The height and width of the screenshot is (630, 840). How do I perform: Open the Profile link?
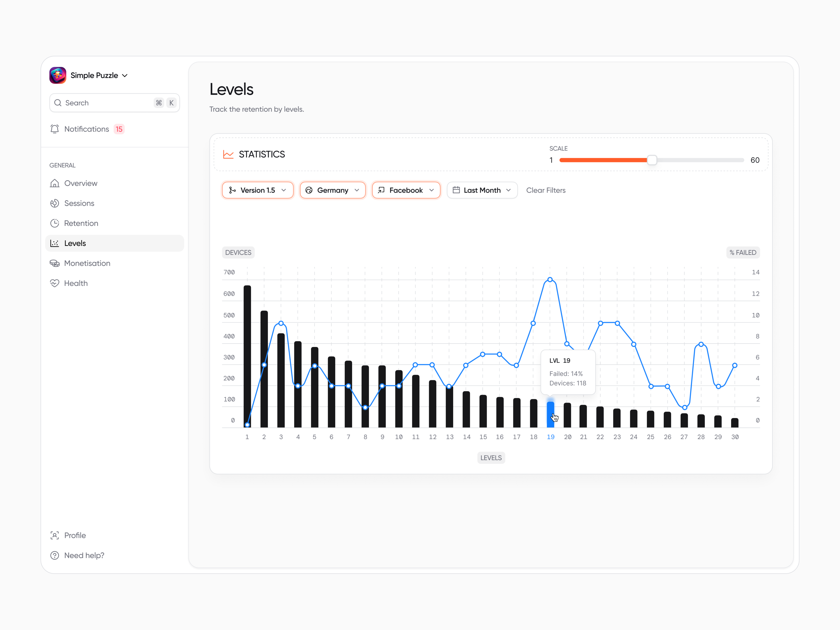click(x=75, y=535)
